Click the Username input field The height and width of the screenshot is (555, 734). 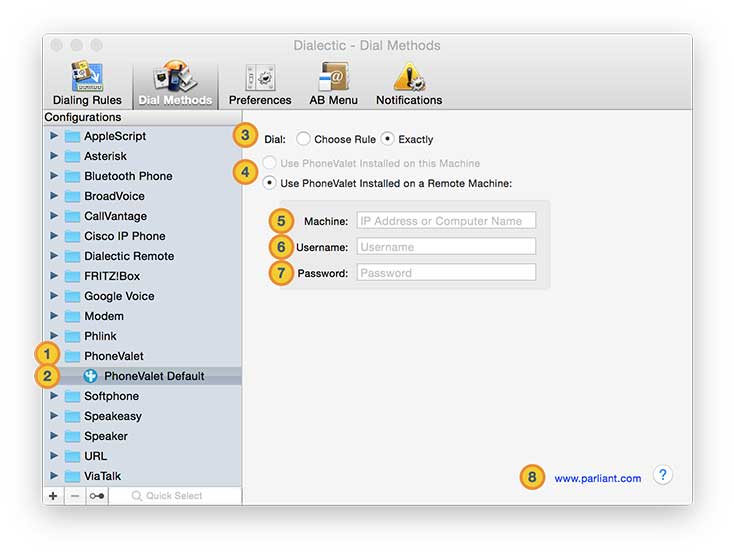(446, 247)
